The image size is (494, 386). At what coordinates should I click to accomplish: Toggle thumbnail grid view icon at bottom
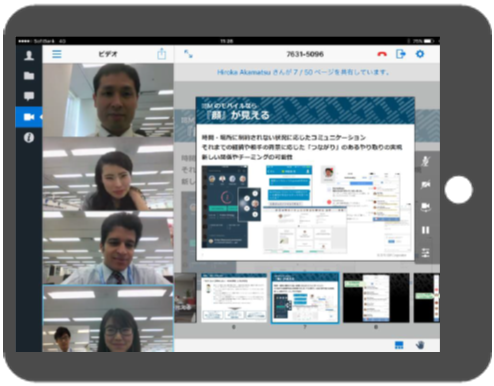[x=399, y=345]
